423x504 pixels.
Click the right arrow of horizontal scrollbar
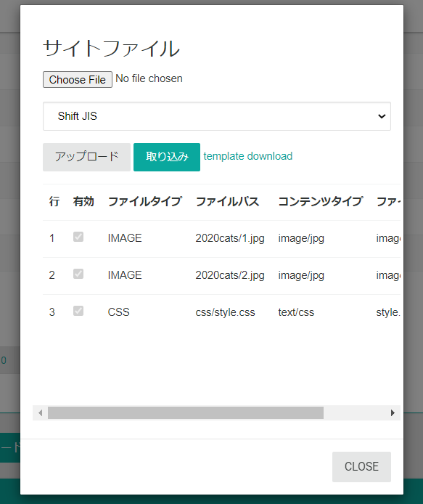tap(393, 412)
